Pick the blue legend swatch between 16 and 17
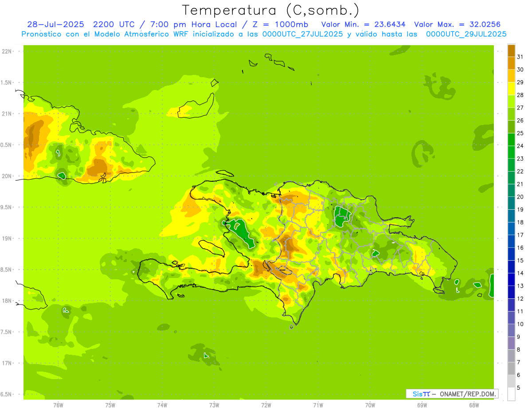 coord(511,241)
